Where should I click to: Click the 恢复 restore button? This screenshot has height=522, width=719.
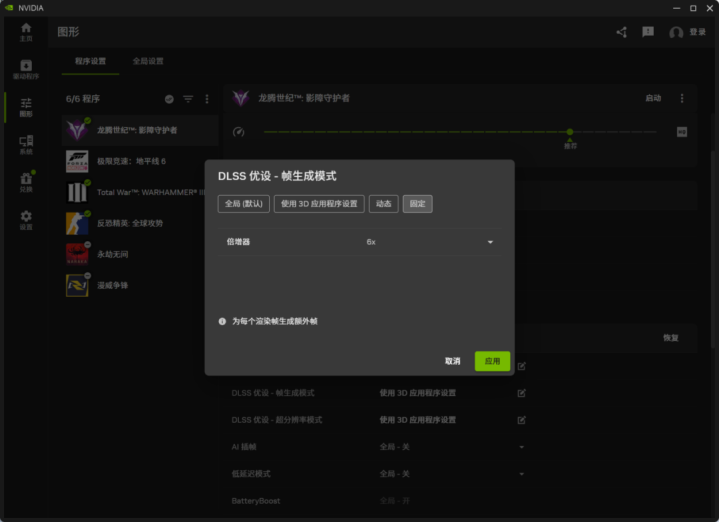click(670, 338)
